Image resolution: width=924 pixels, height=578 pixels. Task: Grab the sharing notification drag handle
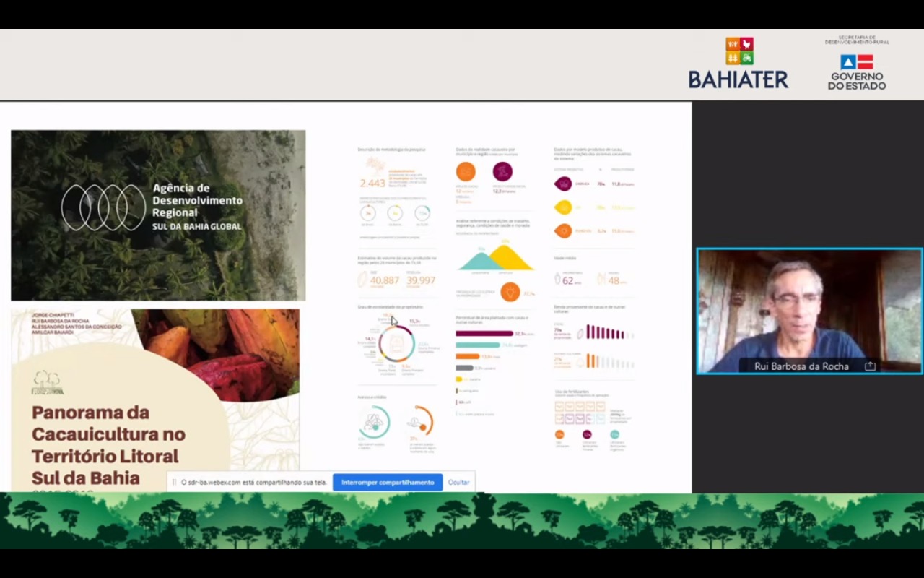174,482
